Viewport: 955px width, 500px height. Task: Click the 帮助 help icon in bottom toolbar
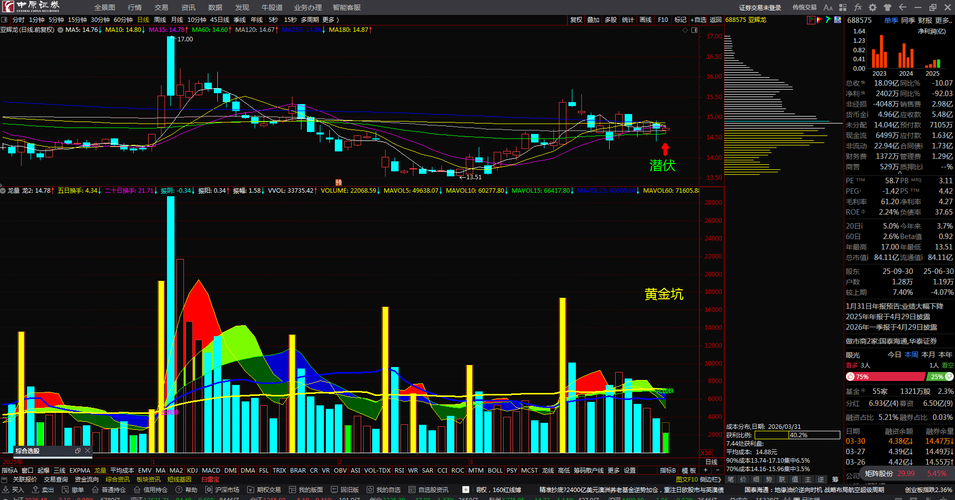tap(179, 490)
